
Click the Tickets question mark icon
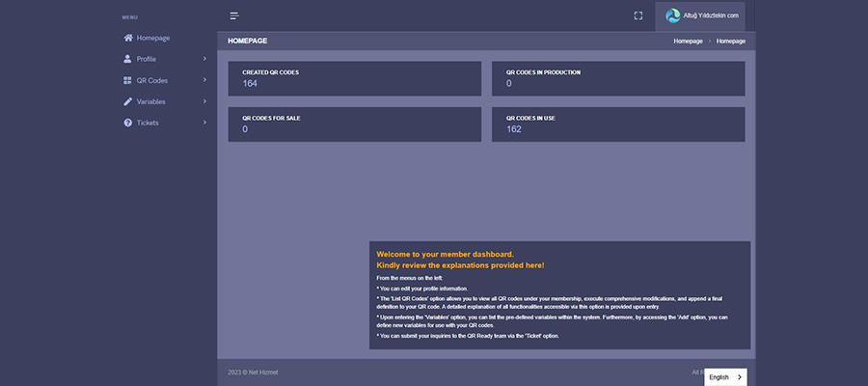[x=128, y=123]
